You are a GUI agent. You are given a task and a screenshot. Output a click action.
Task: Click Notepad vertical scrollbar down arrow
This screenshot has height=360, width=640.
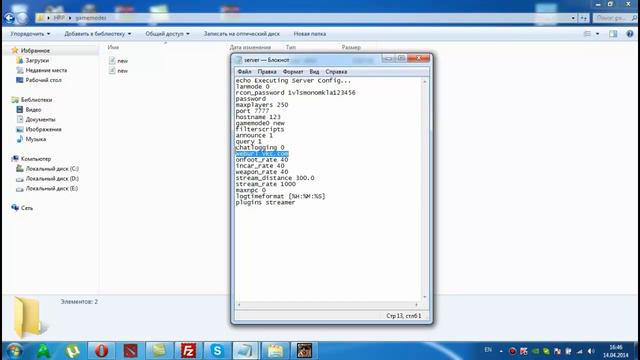(425, 297)
